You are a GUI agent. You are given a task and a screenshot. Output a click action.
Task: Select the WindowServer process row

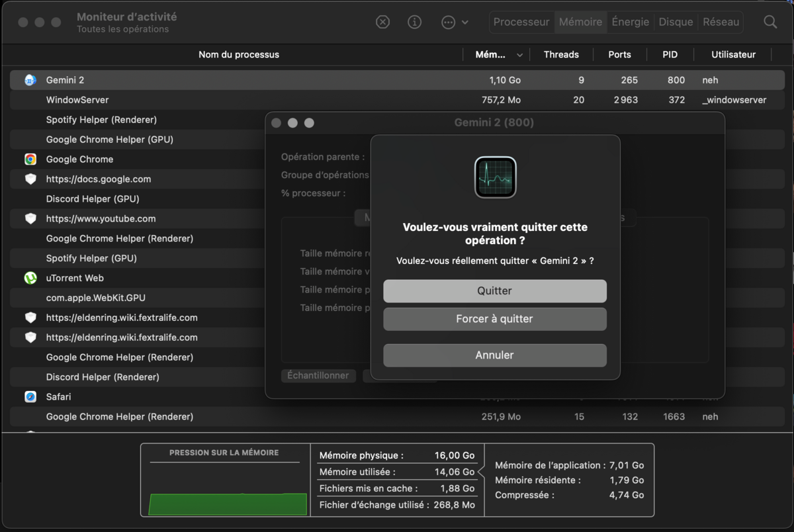(397, 100)
